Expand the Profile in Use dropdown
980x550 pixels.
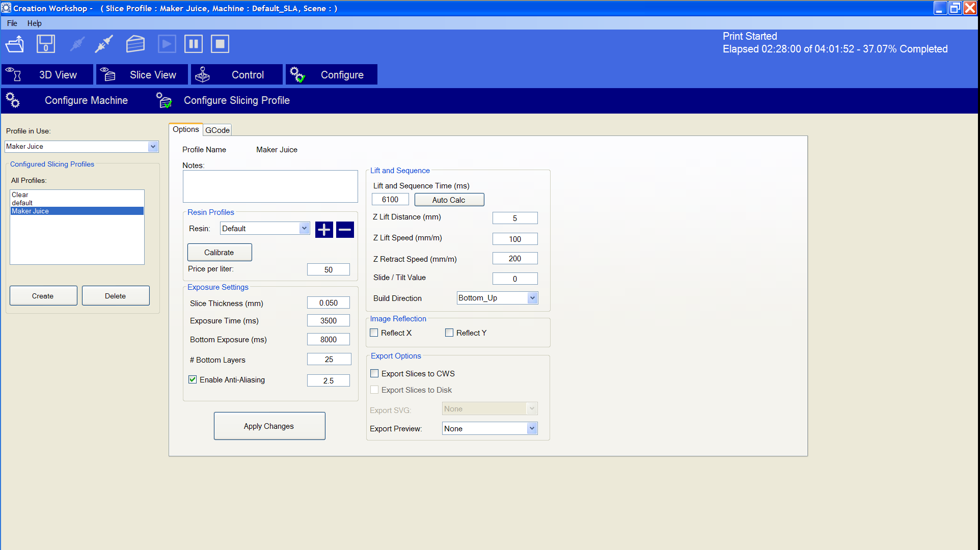[153, 147]
